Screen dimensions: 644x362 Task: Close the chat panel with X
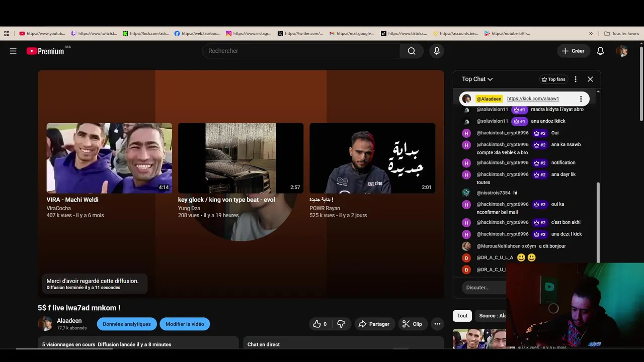click(590, 79)
